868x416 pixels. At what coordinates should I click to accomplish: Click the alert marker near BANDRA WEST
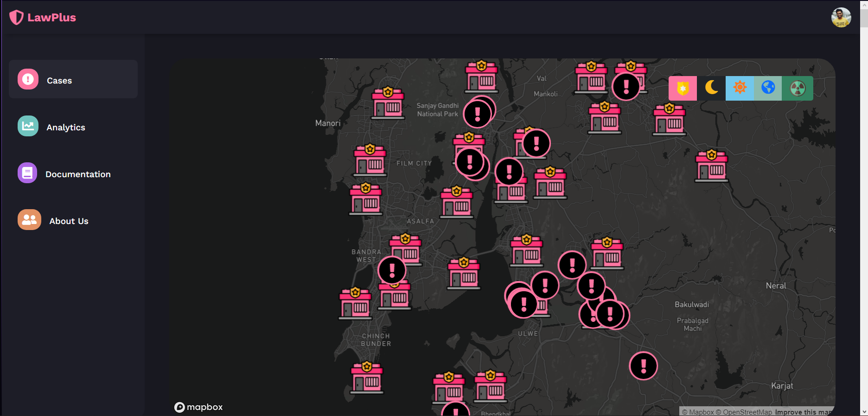[392, 270]
